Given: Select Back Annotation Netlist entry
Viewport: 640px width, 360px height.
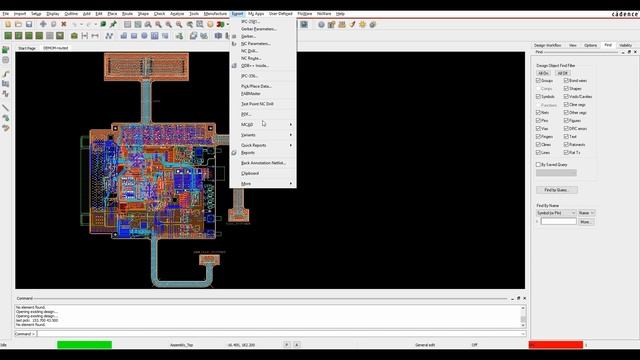Looking at the screenshot, I should tap(263, 163).
